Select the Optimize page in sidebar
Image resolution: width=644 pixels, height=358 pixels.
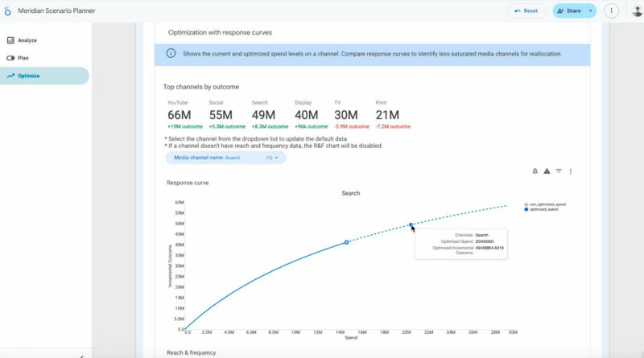tap(28, 76)
